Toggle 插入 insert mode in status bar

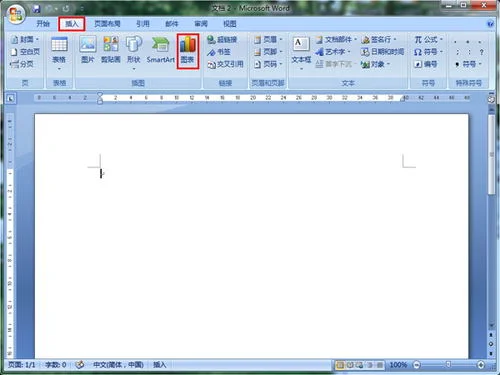tap(159, 365)
